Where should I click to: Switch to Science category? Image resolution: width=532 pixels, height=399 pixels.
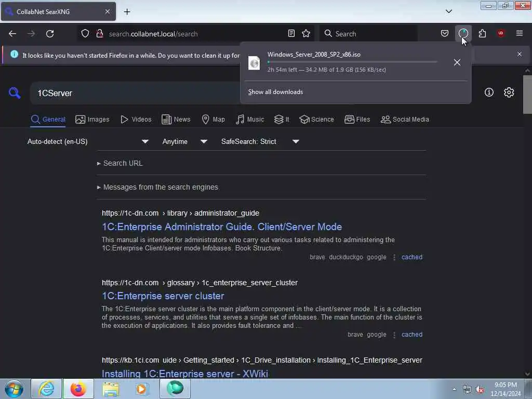point(316,119)
